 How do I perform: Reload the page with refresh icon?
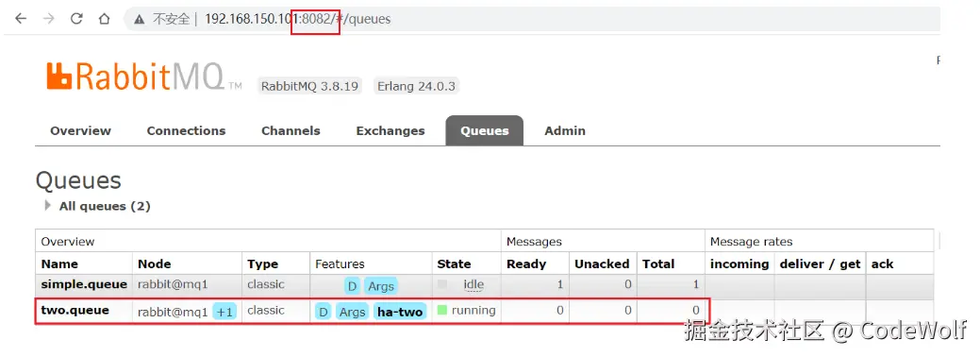point(76,19)
